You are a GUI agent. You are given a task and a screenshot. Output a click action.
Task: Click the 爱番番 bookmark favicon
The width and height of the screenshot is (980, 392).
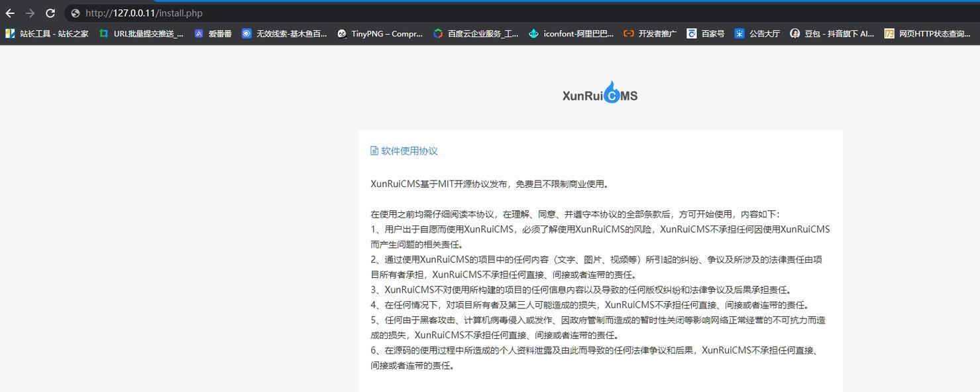pos(199,33)
